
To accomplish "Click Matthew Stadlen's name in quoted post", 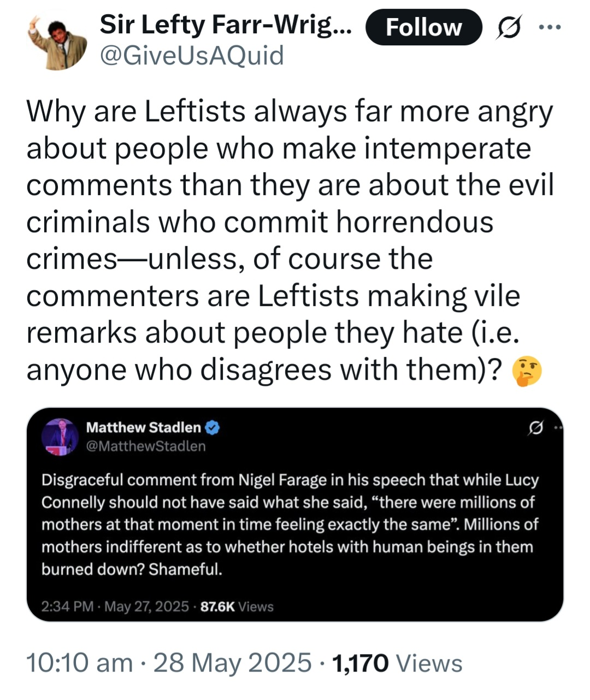I will click(144, 428).
